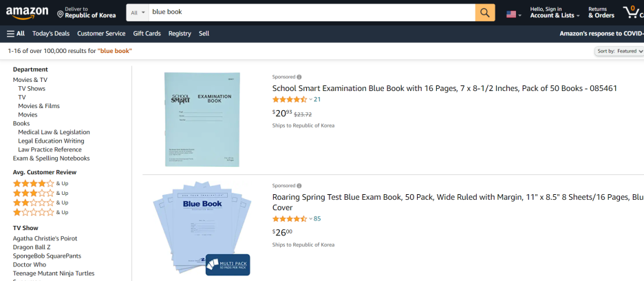Select Movies department filter
Screen dimensions: 644x281
pos(28,115)
